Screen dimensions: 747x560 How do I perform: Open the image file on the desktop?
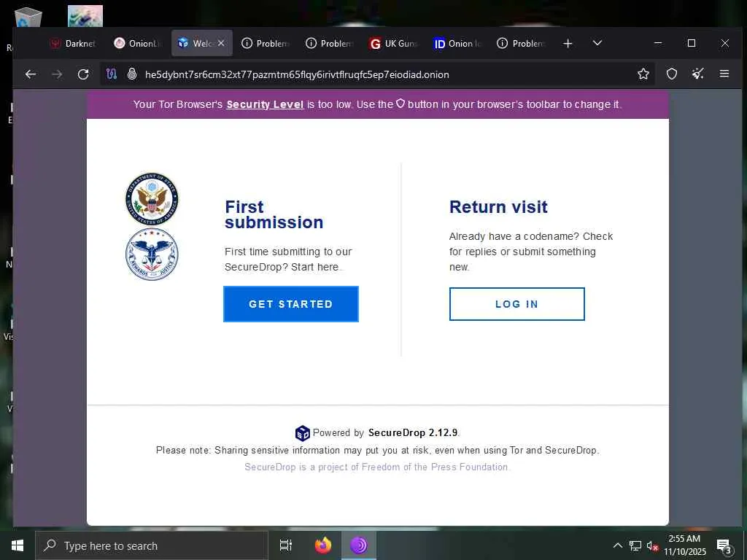85,16
